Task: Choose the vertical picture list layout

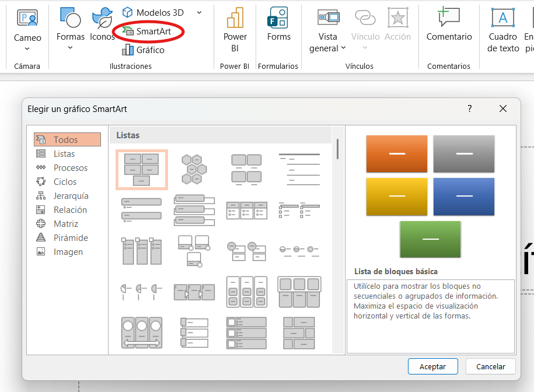Action: pyautogui.click(x=194, y=332)
